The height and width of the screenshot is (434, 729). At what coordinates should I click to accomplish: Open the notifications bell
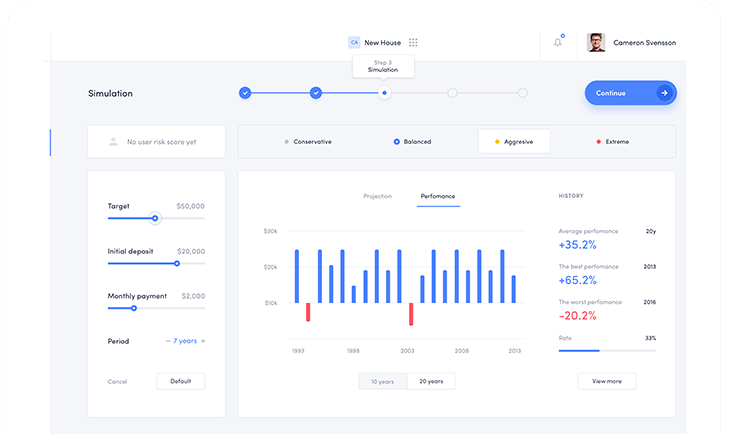[557, 42]
